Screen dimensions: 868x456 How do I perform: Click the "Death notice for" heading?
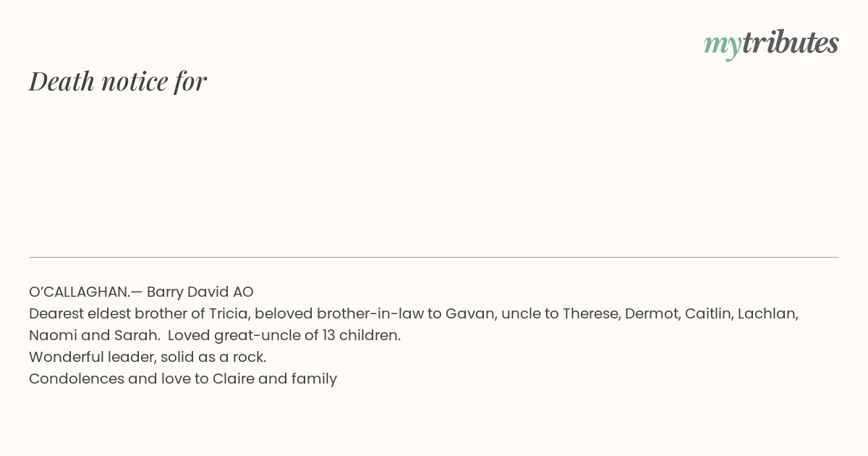pyautogui.click(x=118, y=81)
